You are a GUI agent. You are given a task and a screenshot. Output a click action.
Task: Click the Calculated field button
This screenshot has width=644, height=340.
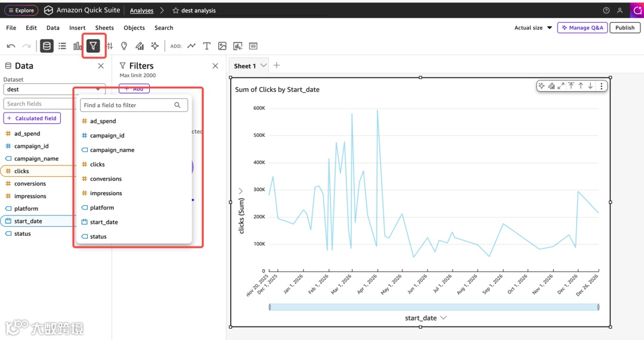[x=32, y=118]
